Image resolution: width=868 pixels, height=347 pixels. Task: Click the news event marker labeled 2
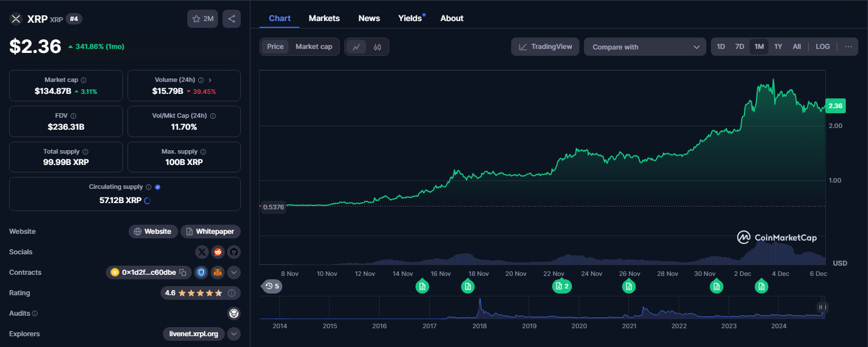point(562,286)
